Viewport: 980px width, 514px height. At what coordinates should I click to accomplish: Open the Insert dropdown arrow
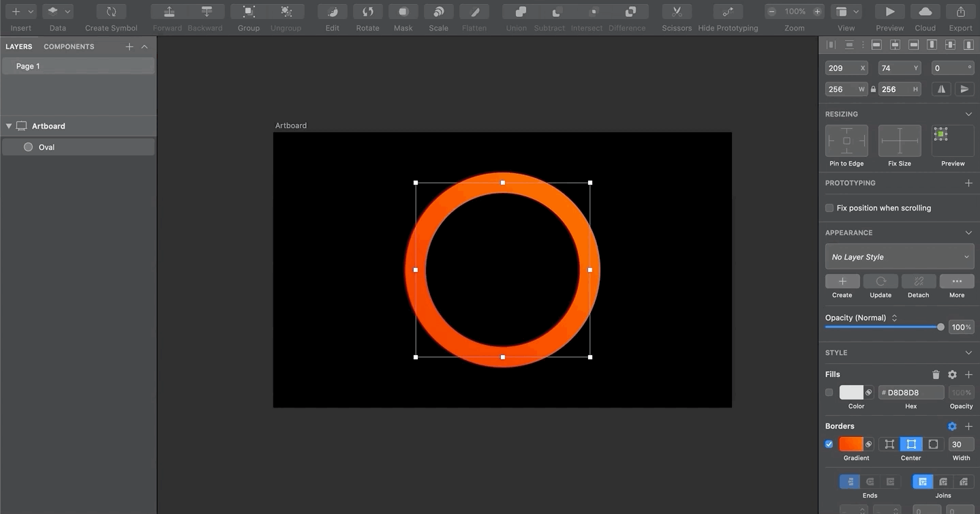pos(30,11)
